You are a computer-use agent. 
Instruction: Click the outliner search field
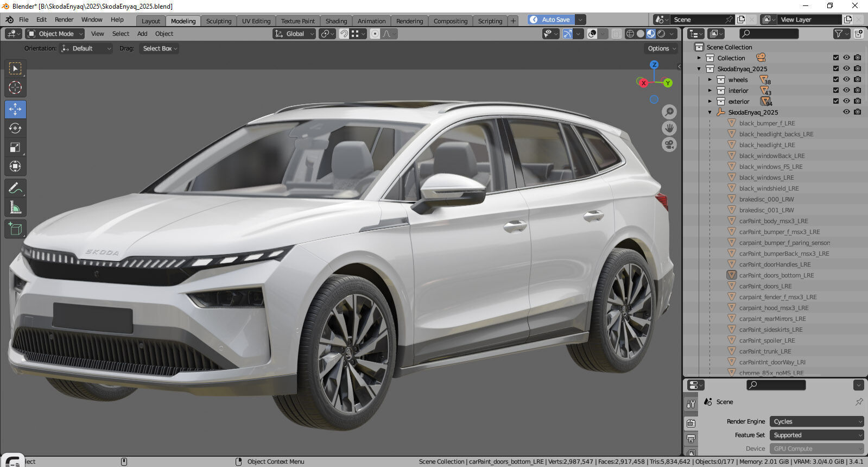pyautogui.click(x=769, y=34)
